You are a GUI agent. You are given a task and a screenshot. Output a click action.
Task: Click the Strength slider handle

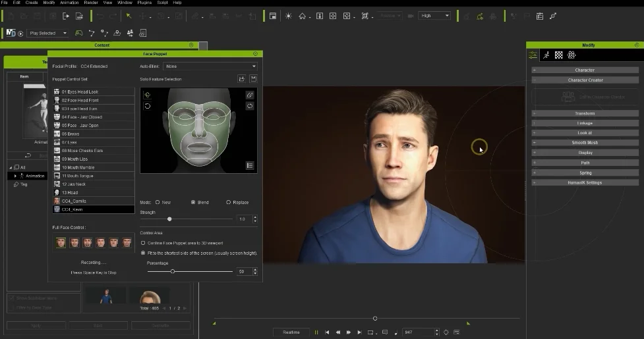[x=169, y=219]
